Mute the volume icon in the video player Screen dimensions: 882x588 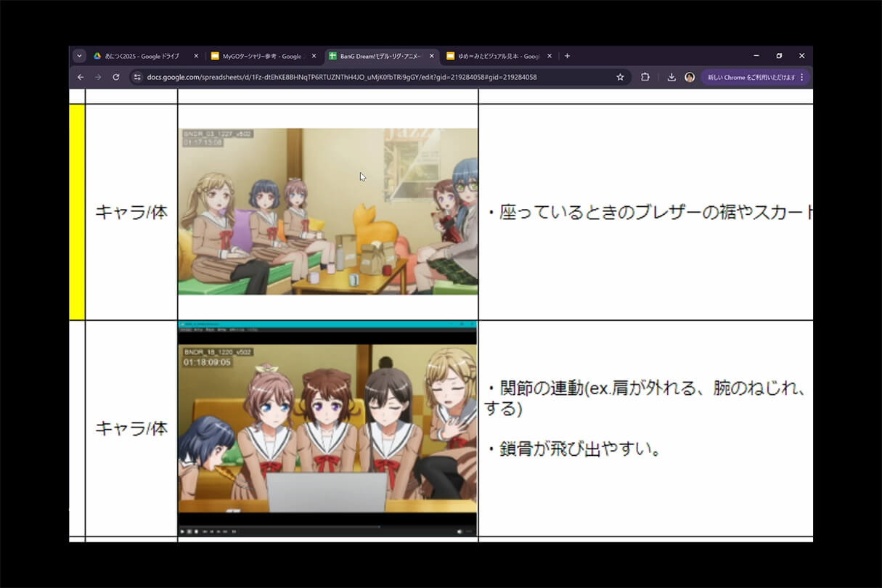point(460,531)
